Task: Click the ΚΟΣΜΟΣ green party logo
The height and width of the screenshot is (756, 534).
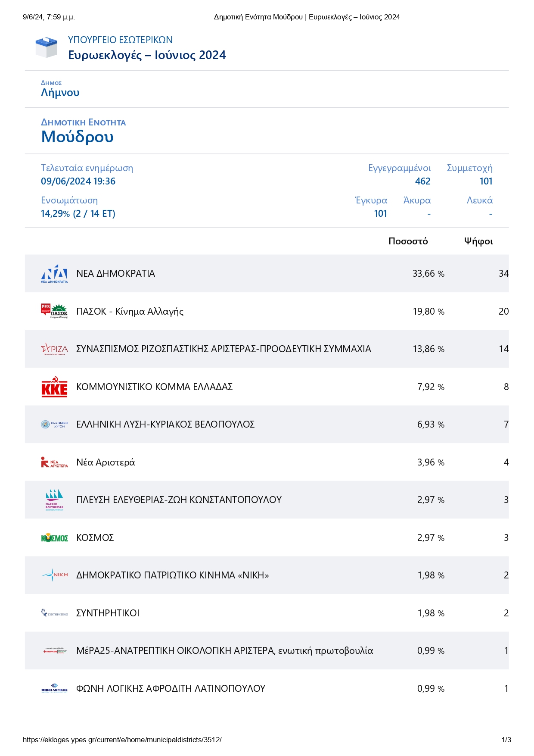Action: pos(54,538)
